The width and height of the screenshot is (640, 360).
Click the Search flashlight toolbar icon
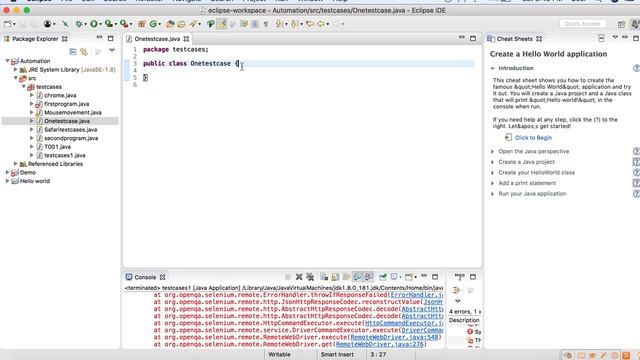[x=193, y=24]
